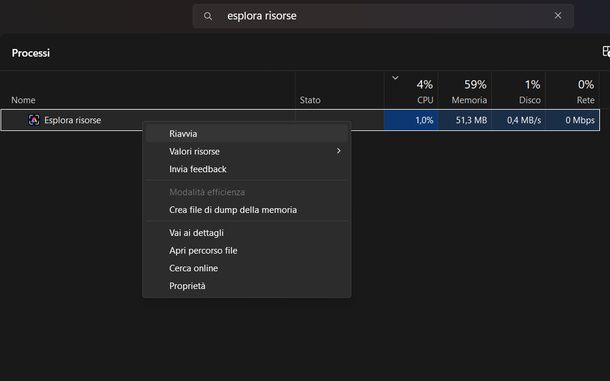
Task: Sort by the Disco column header
Action: (x=519, y=90)
